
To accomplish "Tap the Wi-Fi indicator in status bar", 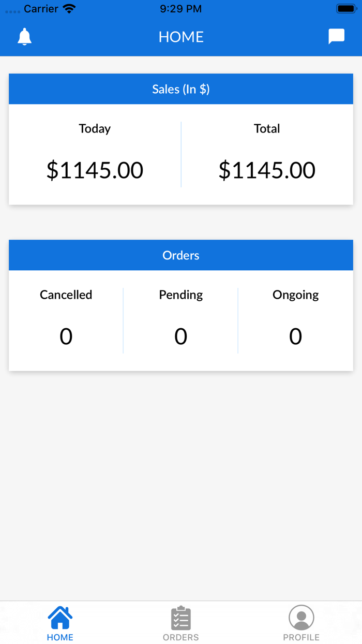I will point(69,8).
